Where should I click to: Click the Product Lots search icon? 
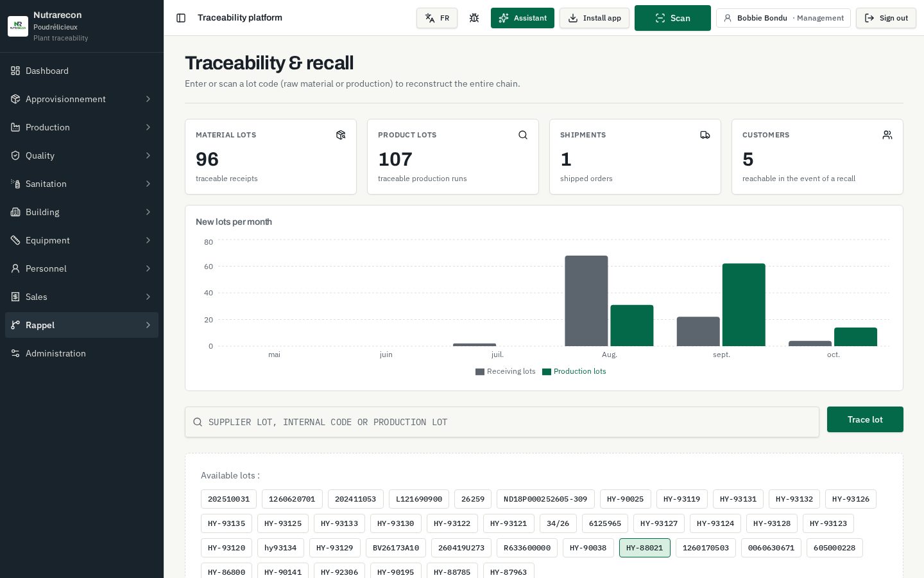point(523,135)
